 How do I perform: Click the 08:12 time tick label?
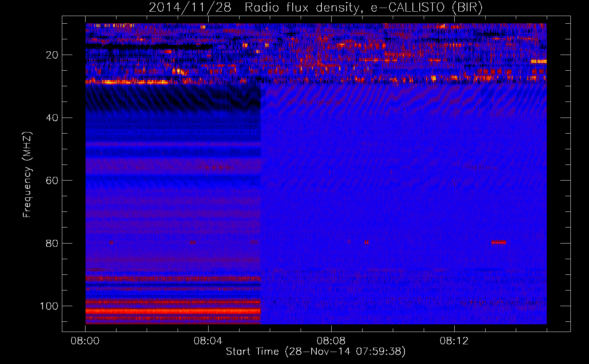454,341
